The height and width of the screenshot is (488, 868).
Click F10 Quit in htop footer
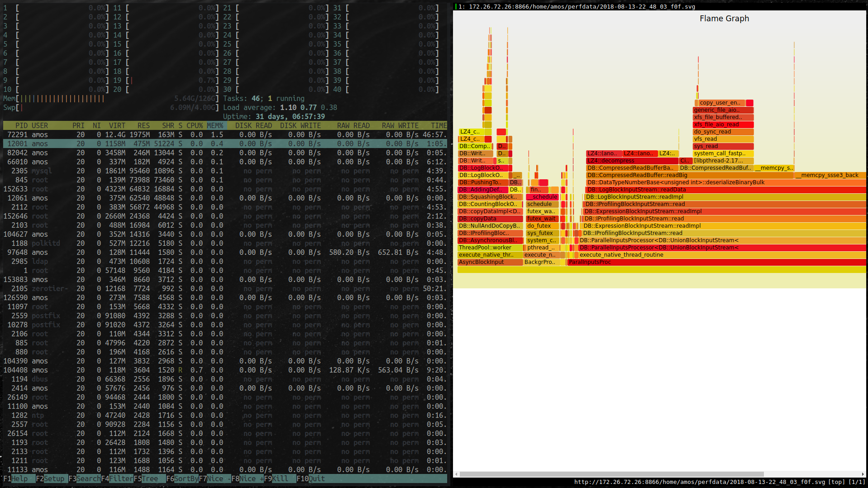[x=310, y=478]
